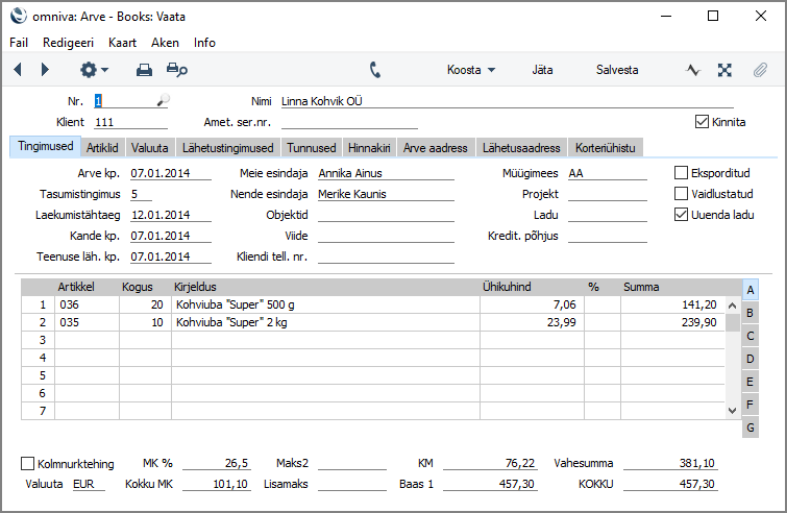Switch to the Tingimused tab
The height and width of the screenshot is (513, 787).
point(45,147)
